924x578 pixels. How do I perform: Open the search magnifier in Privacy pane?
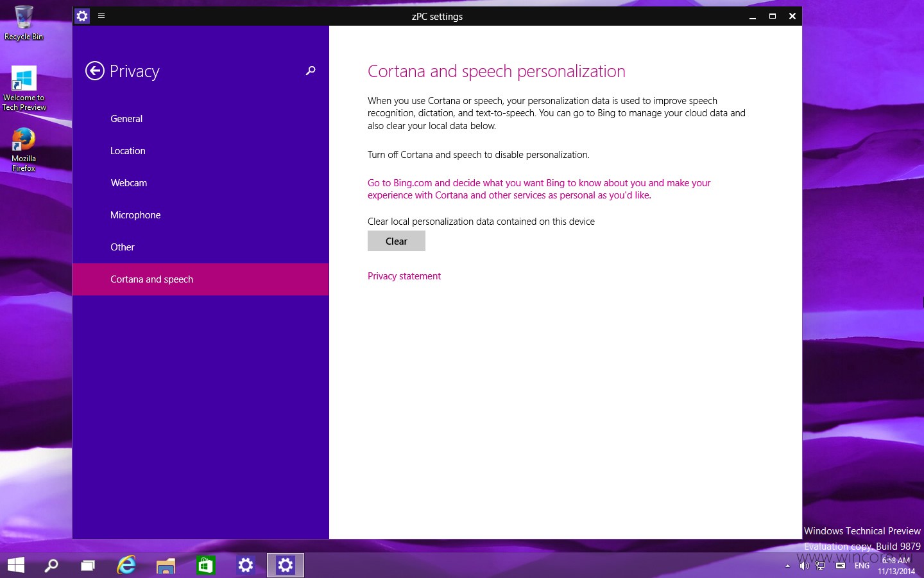[x=311, y=71]
